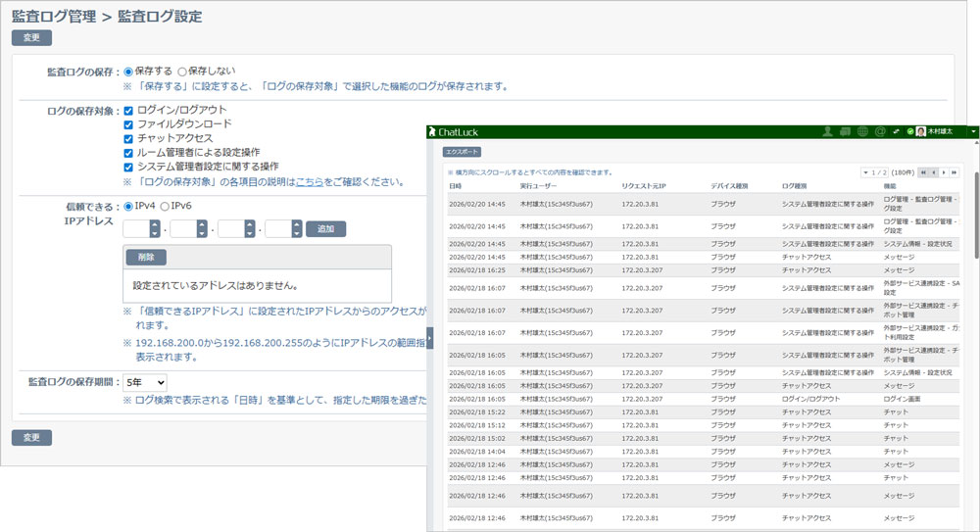Image resolution: width=980 pixels, height=532 pixels.
Task: Uncheck the ログイン/ログアウト checkbox
Action: click(128, 111)
